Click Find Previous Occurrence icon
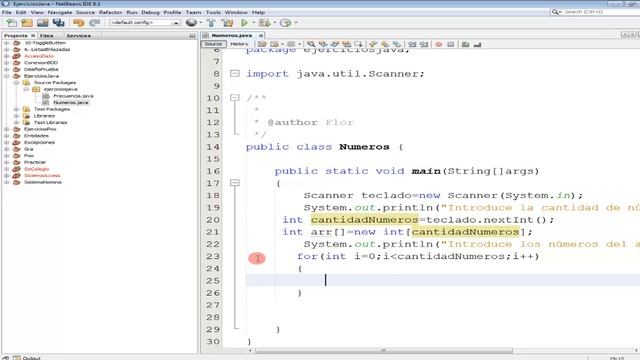 pyautogui.click(x=323, y=44)
